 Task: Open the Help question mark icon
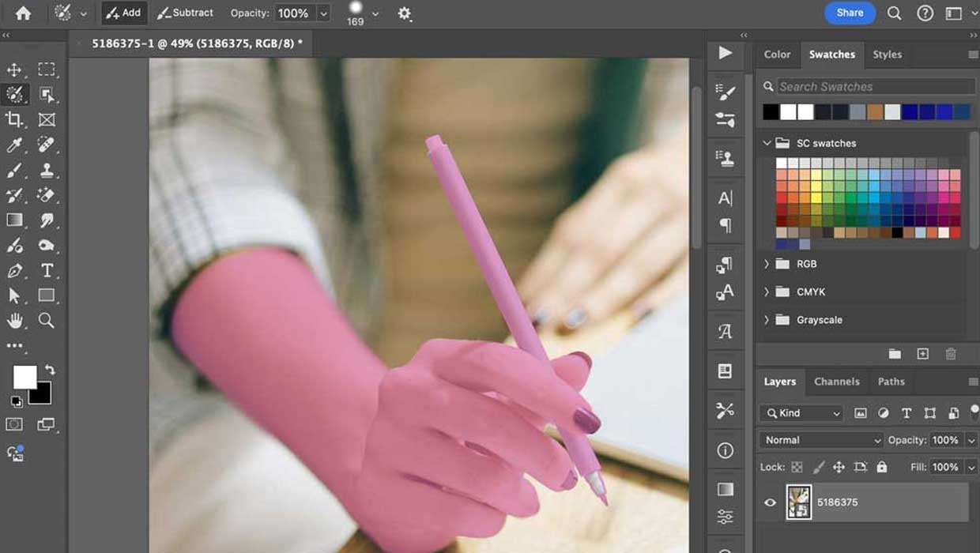point(924,13)
